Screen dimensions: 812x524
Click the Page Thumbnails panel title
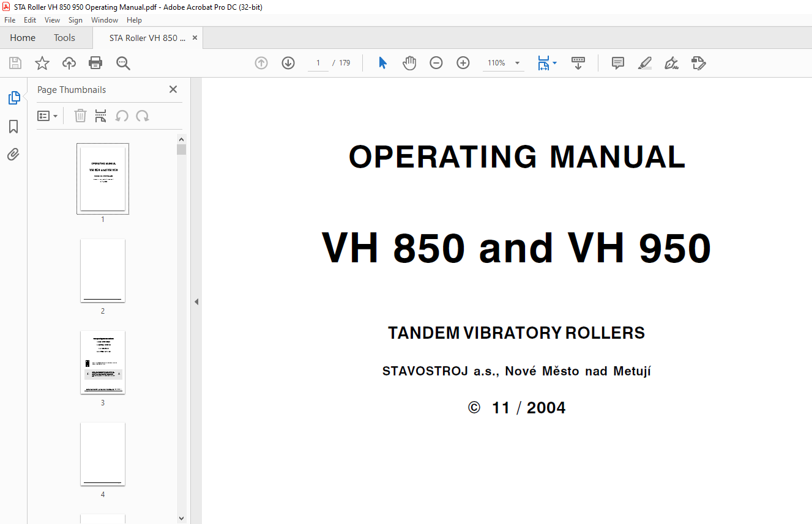coord(72,89)
